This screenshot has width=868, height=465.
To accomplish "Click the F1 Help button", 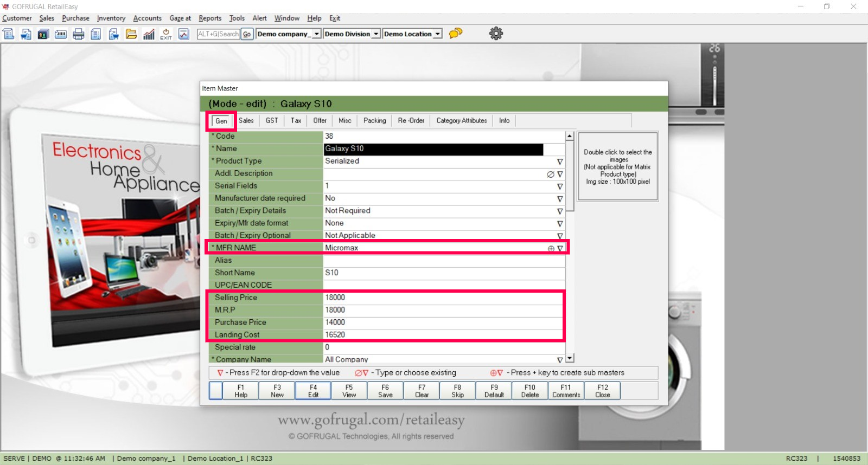I will [241, 391].
